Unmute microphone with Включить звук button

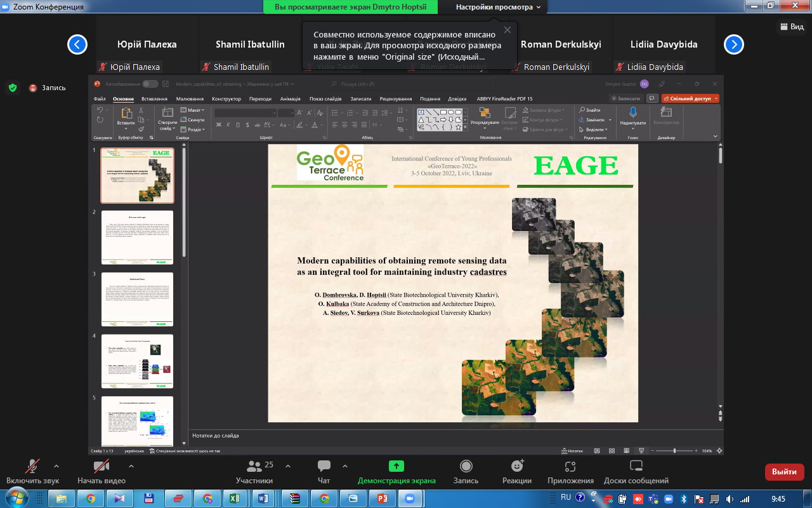point(32,473)
